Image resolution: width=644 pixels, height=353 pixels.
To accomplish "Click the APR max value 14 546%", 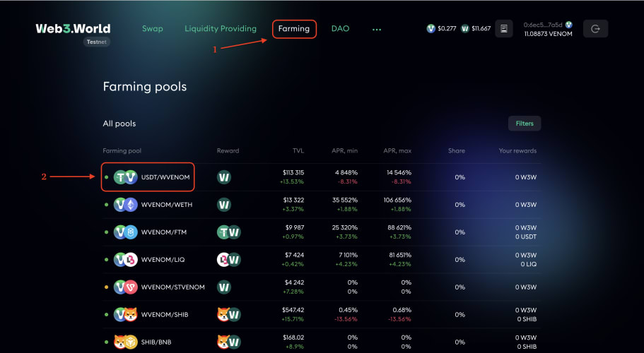I will [399, 172].
